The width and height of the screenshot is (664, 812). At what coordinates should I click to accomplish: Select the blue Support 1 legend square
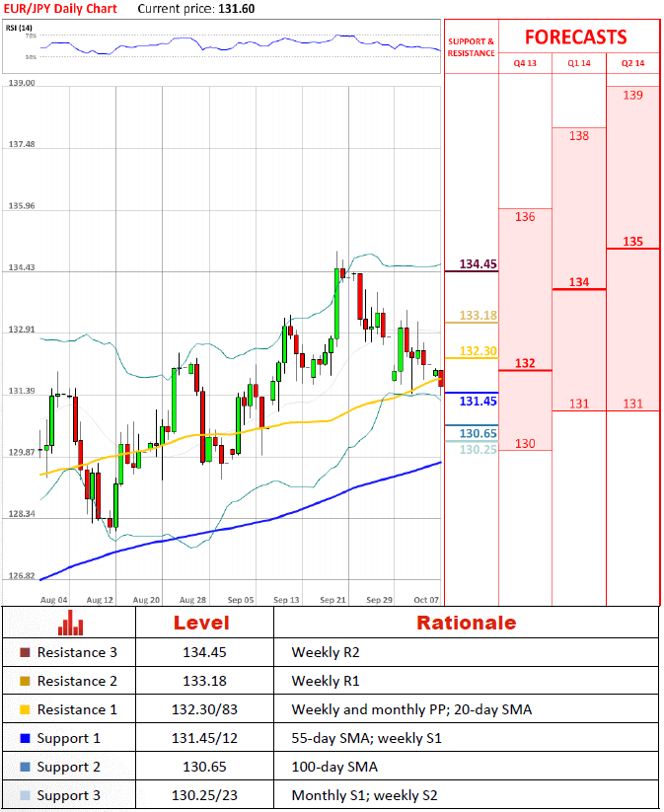coord(24,738)
